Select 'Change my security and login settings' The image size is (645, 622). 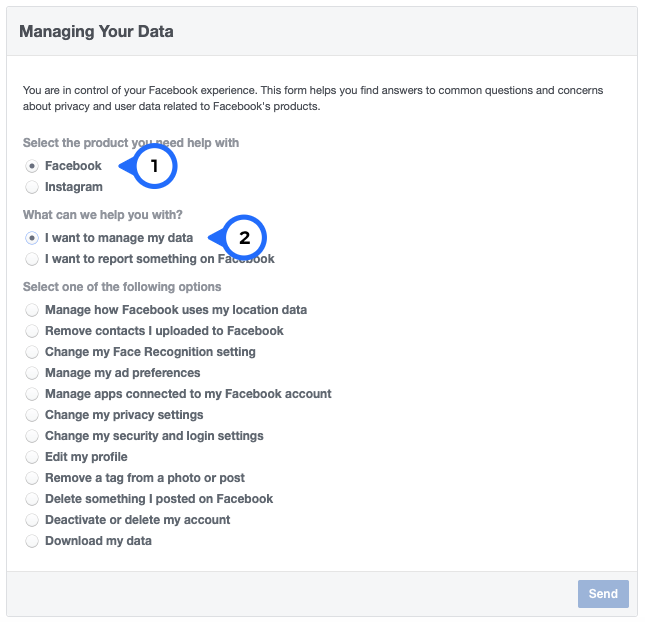(33, 436)
